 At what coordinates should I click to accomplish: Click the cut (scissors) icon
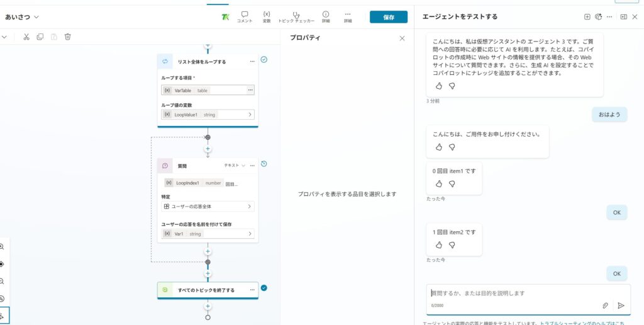[x=26, y=37]
